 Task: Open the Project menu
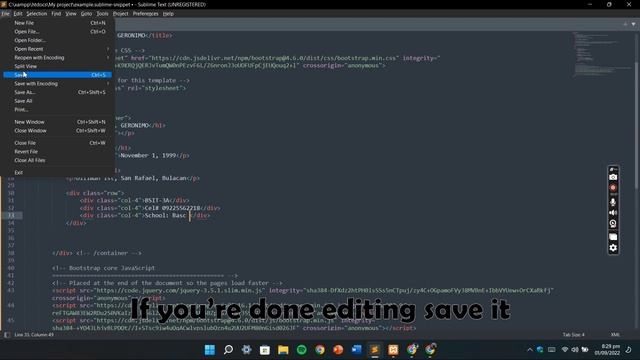pos(120,13)
